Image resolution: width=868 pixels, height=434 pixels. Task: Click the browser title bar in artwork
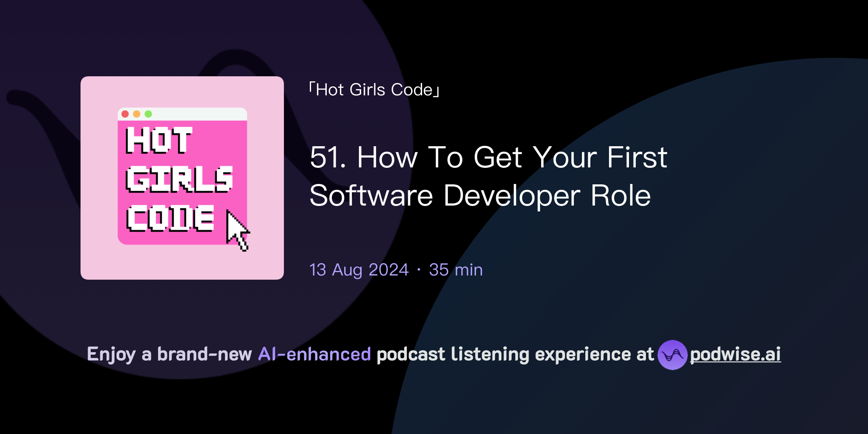pos(181,114)
